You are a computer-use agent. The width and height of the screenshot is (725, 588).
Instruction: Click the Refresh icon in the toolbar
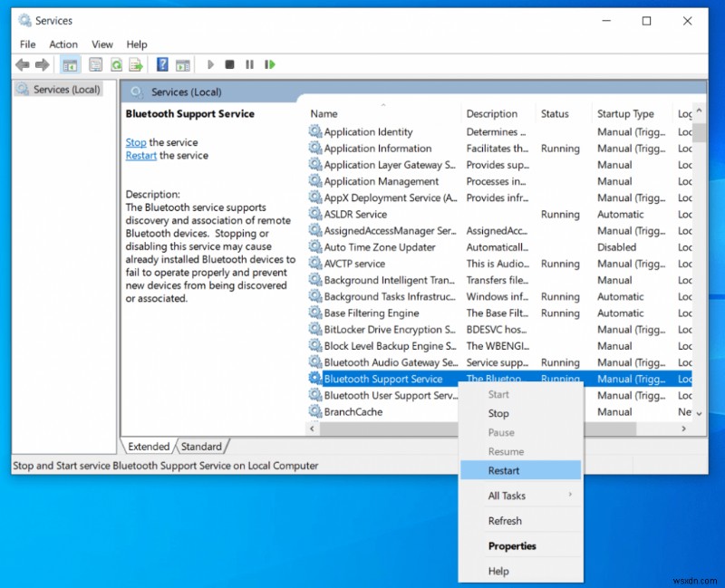116,64
